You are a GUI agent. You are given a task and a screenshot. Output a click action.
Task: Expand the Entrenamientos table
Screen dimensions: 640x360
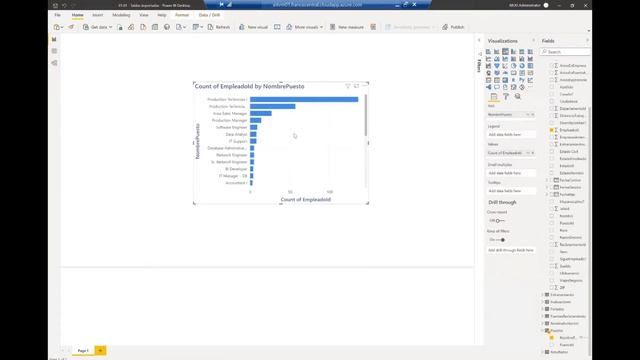coord(542,295)
